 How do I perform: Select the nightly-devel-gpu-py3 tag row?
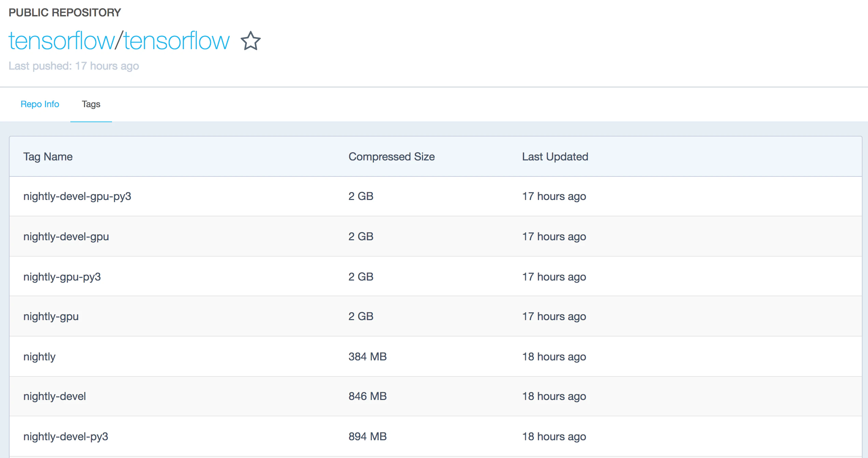pyautogui.click(x=77, y=197)
